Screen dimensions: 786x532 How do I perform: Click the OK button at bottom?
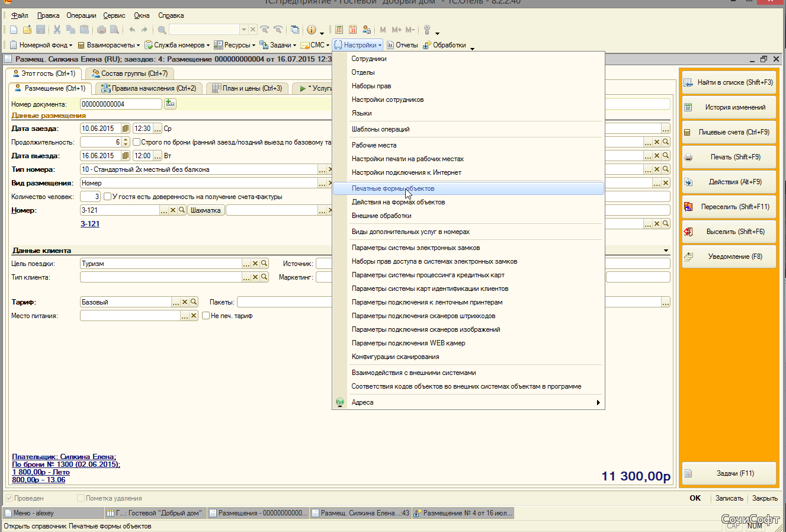pyautogui.click(x=695, y=498)
